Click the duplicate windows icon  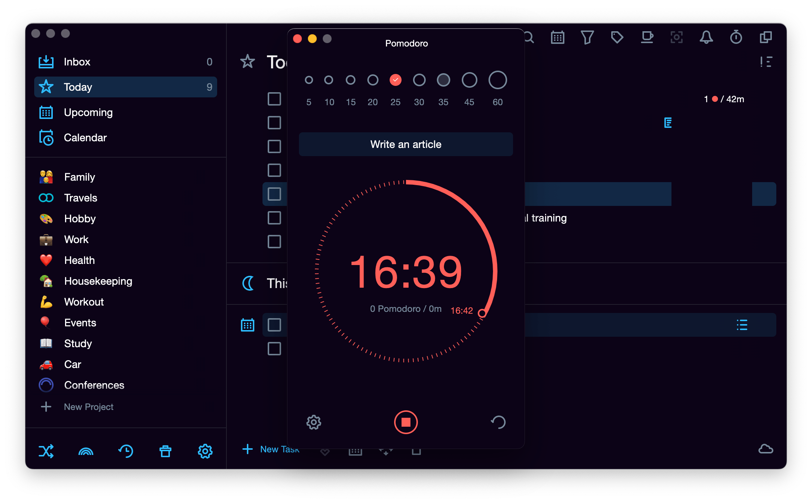point(766,37)
